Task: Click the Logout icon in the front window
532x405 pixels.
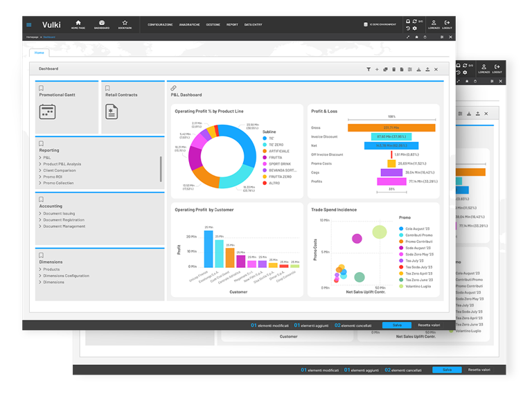Action: click(447, 24)
